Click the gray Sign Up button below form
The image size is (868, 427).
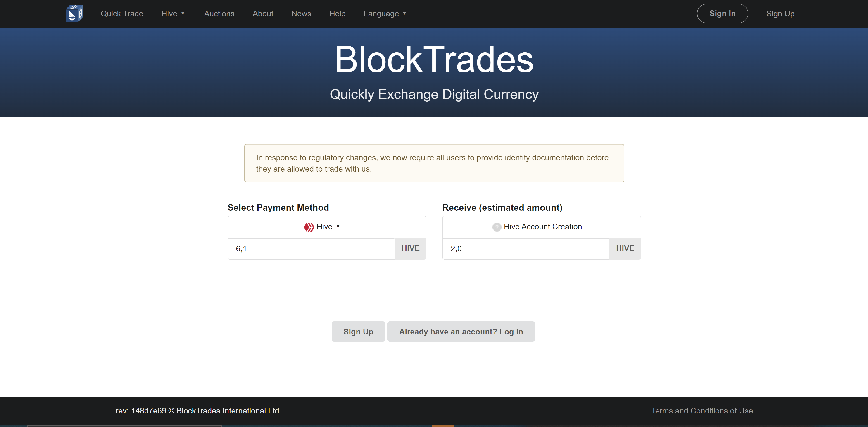pyautogui.click(x=358, y=331)
